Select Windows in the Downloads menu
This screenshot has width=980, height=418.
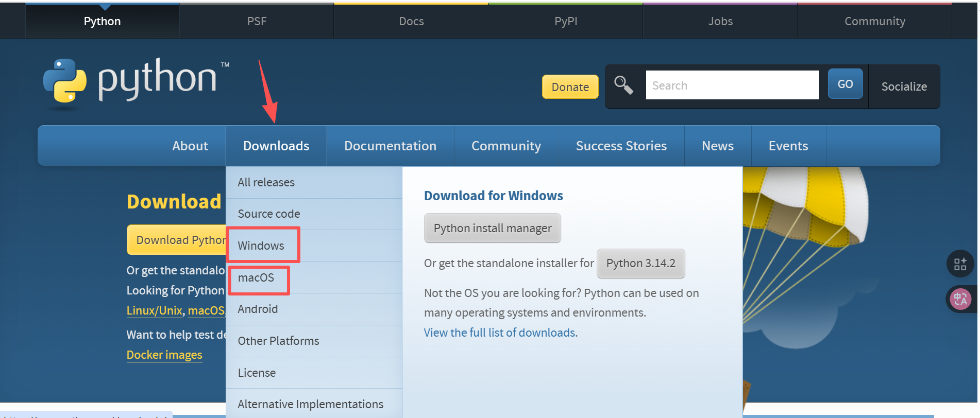click(314, 246)
